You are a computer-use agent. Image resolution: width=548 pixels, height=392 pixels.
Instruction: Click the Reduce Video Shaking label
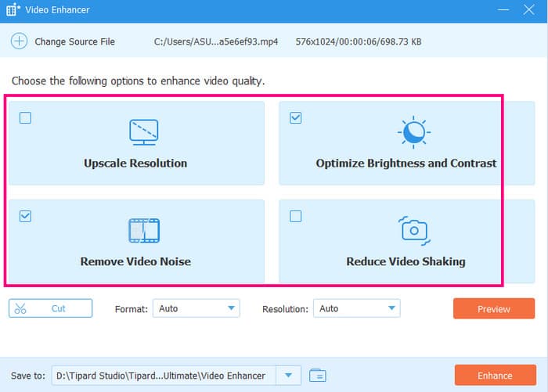pos(406,261)
